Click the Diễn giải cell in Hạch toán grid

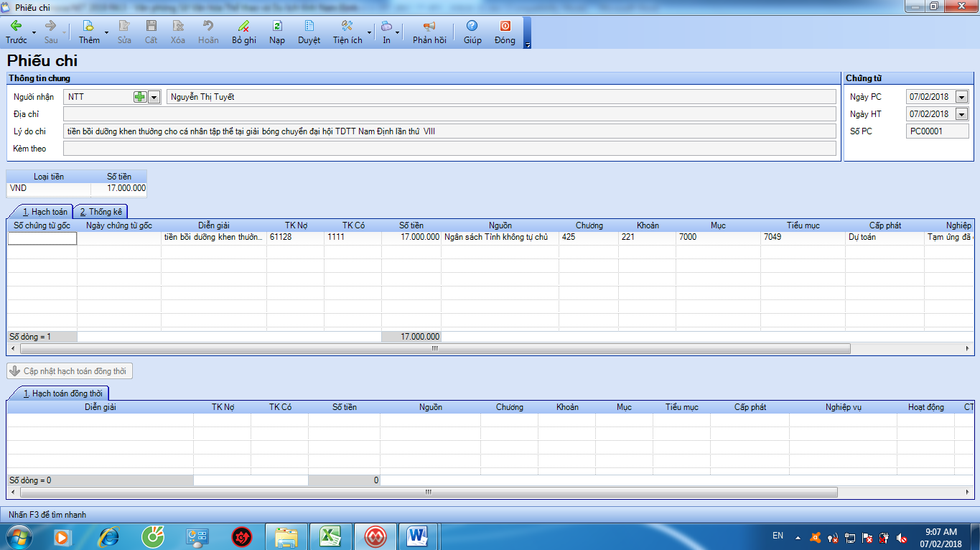tap(213, 237)
